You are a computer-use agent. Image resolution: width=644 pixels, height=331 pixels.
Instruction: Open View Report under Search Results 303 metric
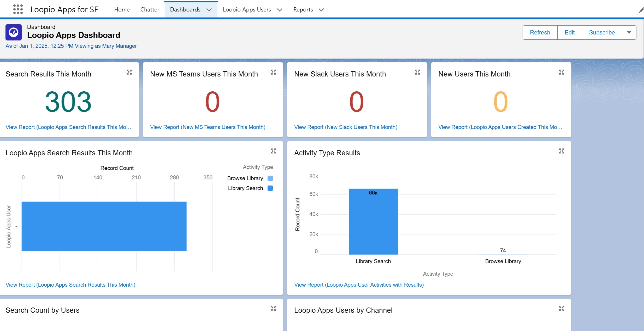point(68,127)
